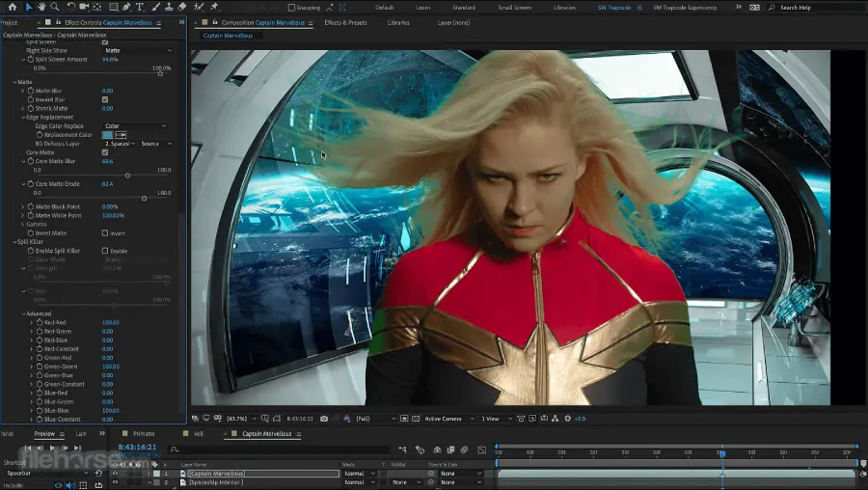
Task: Enable the Snapping checkbox
Action: [x=292, y=8]
